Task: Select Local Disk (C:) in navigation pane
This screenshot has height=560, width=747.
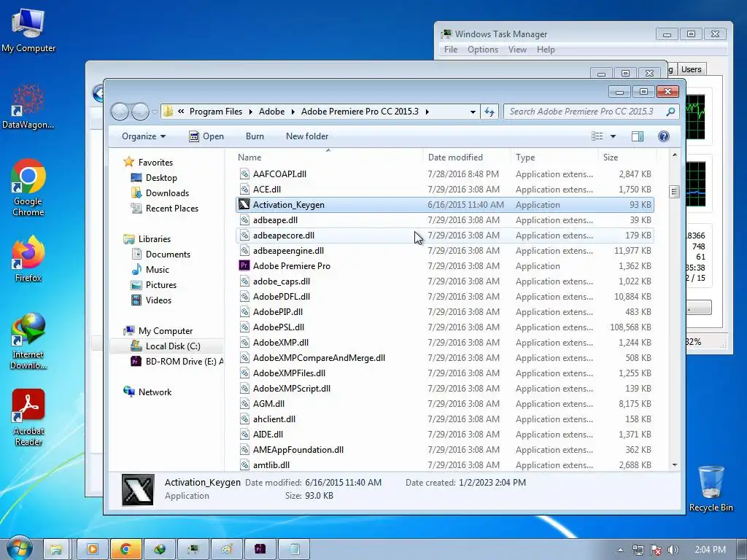Action: [x=166, y=346]
